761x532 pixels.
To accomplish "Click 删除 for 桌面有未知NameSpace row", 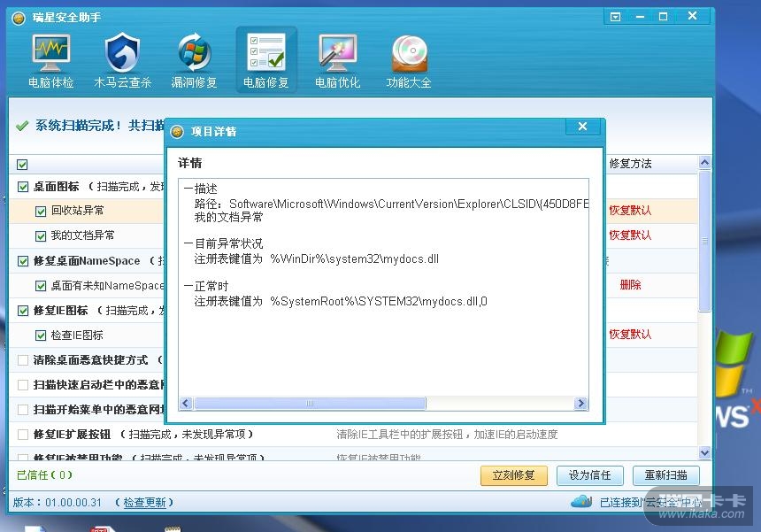I will click(x=630, y=285).
